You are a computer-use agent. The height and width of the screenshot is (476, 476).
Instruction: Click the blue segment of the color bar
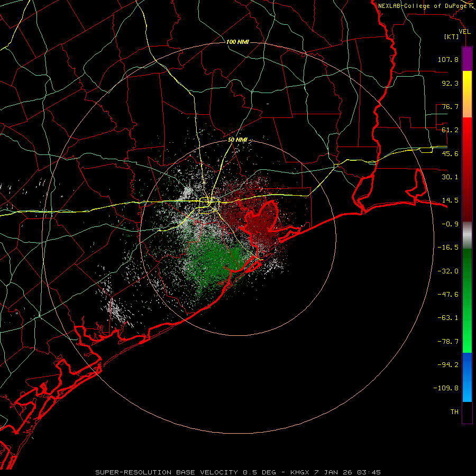[467, 377]
